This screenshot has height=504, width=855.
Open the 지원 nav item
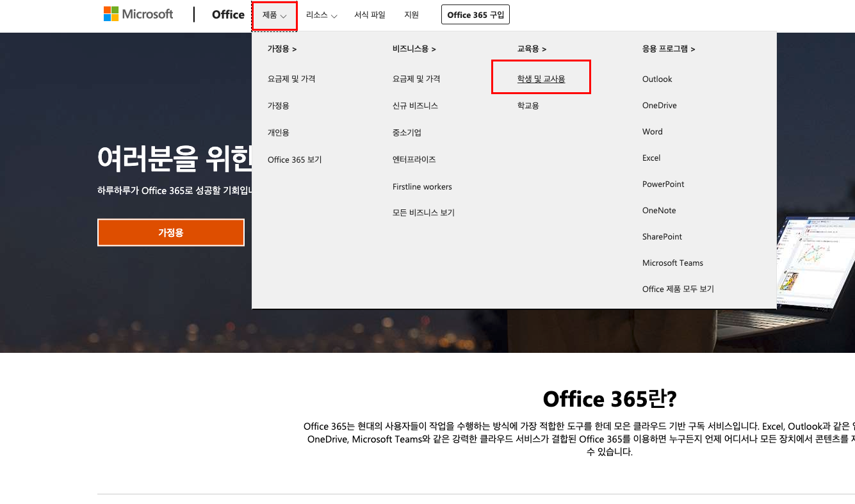[411, 15]
